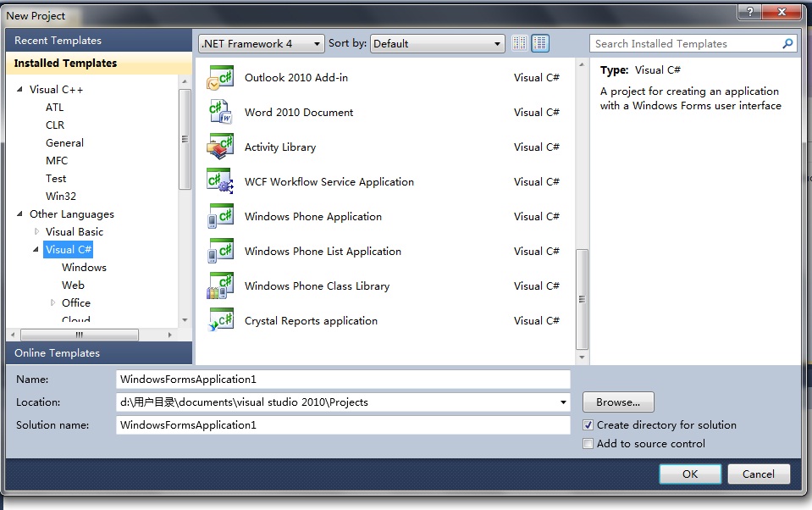Select the Word 2010 Document template icon

[x=220, y=113]
